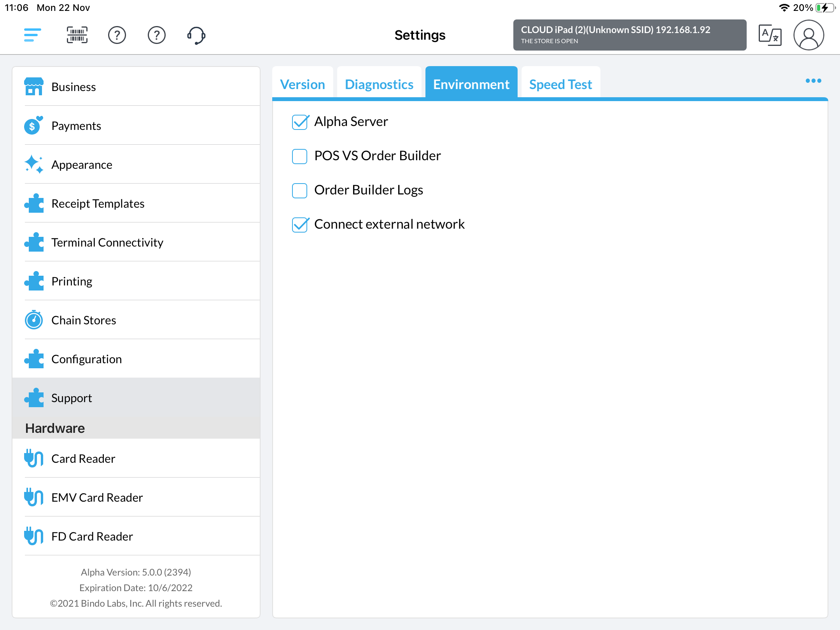The width and height of the screenshot is (840, 630).
Task: Switch to the Diagnostics tab
Action: click(379, 84)
